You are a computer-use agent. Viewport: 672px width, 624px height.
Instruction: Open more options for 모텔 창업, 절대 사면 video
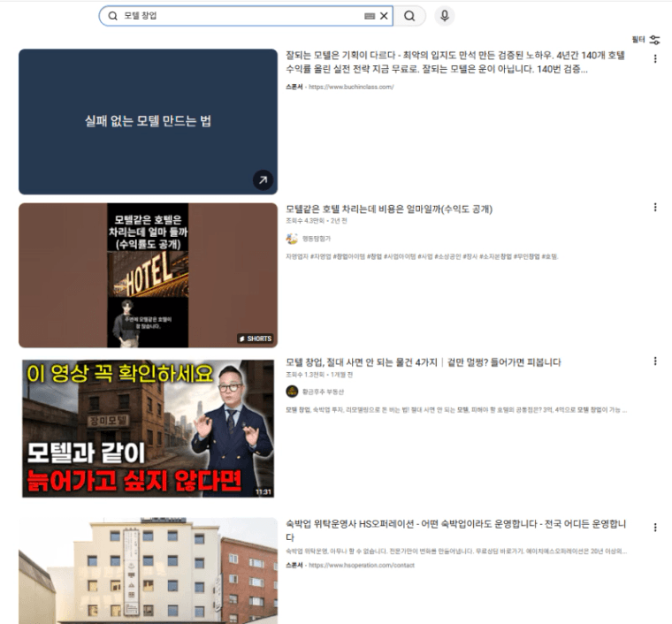tap(655, 361)
